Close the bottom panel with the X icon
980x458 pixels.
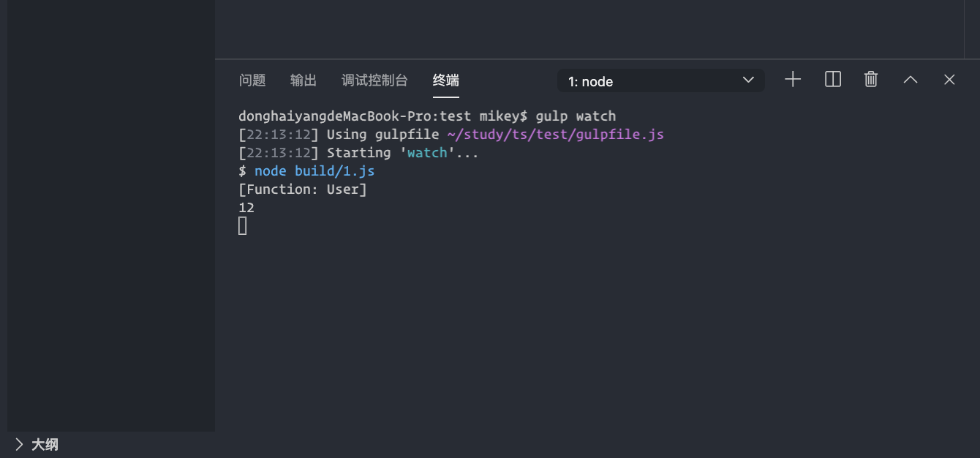point(949,80)
